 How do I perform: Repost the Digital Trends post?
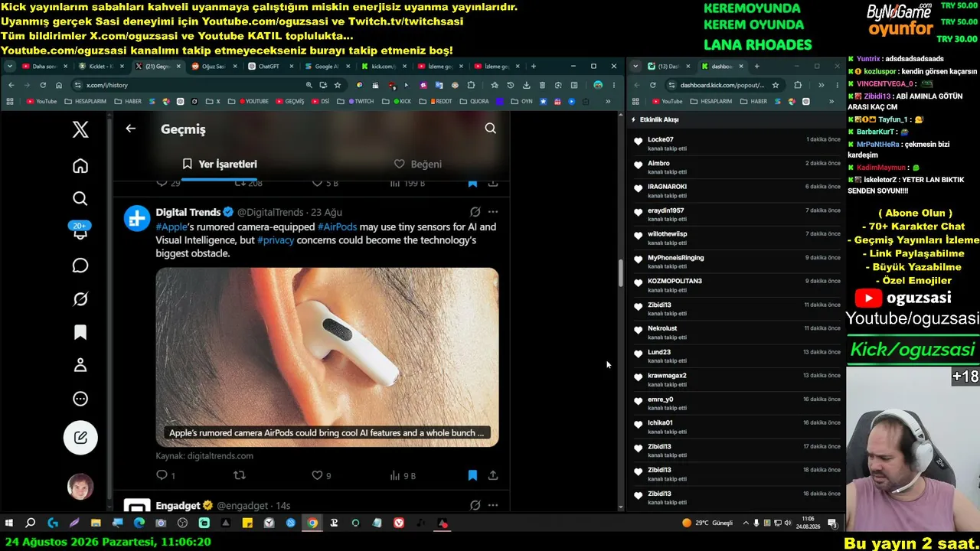point(240,475)
